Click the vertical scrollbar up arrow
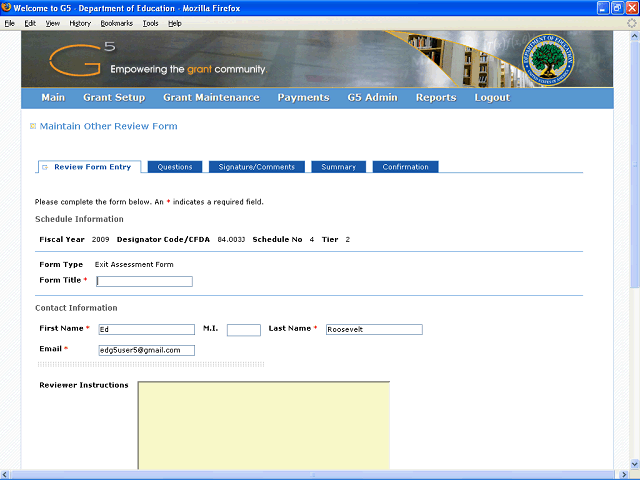The image size is (640, 480). coord(635,36)
